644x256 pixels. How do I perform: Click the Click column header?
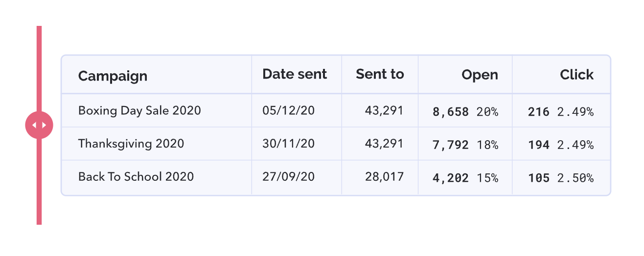pos(577,75)
